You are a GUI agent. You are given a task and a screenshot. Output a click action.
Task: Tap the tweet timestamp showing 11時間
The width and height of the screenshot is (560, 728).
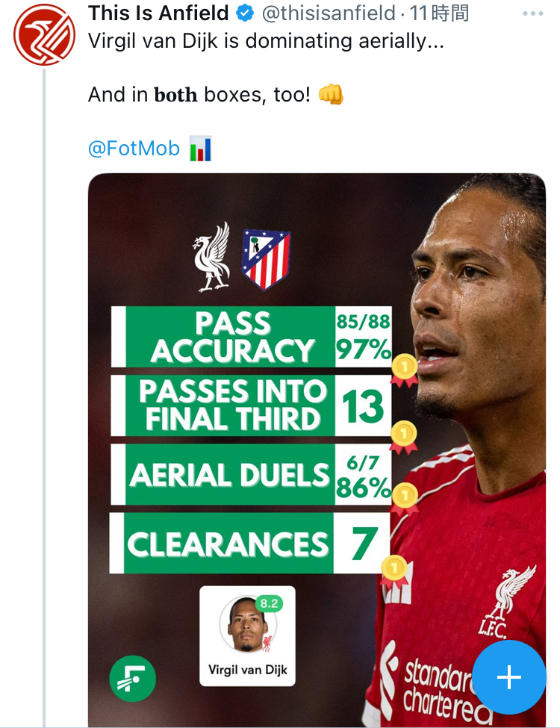pos(439,13)
